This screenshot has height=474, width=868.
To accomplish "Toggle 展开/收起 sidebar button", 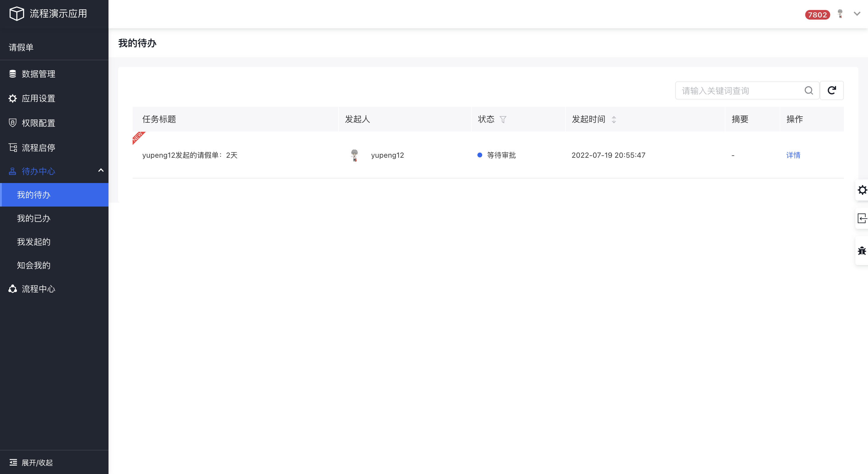I will tap(54, 462).
